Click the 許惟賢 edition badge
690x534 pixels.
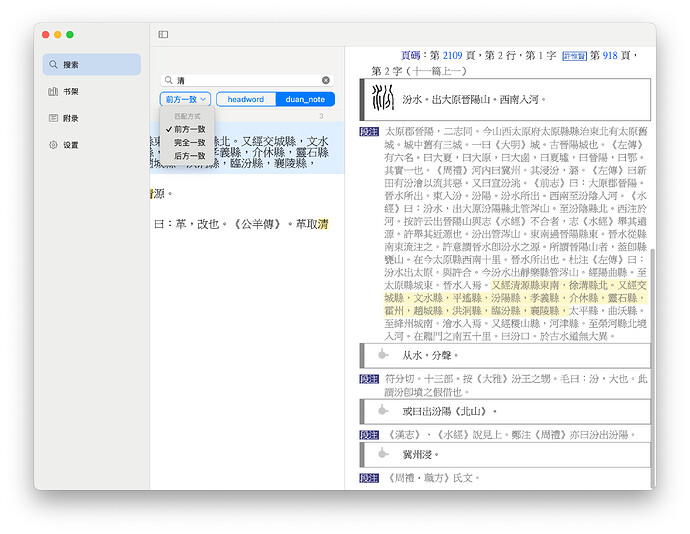point(574,56)
